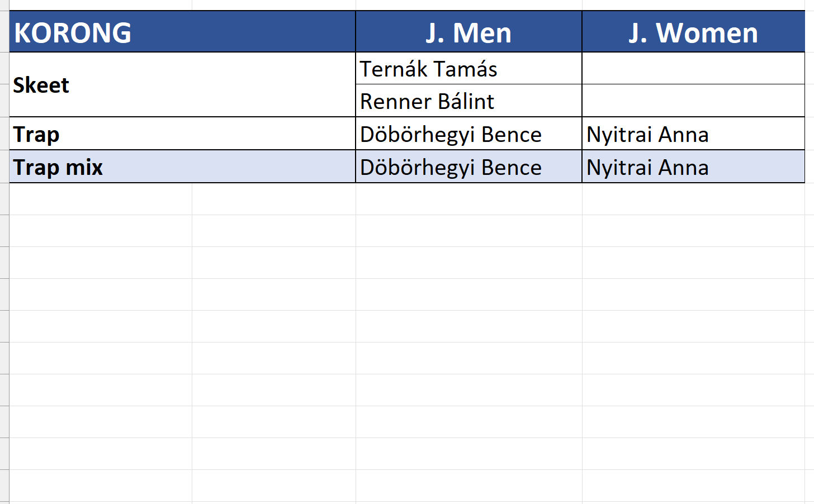
Task: Select the Trap row label cell
Action: [x=182, y=134]
